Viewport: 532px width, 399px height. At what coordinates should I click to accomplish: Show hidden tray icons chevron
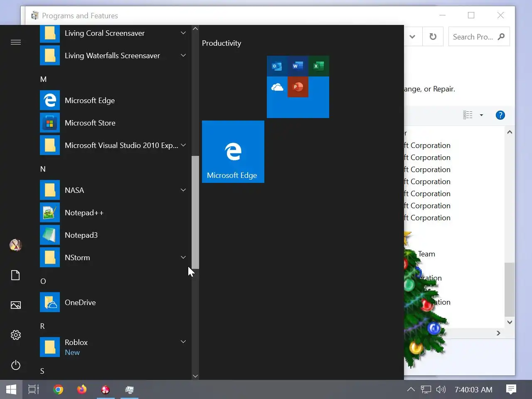(x=411, y=389)
